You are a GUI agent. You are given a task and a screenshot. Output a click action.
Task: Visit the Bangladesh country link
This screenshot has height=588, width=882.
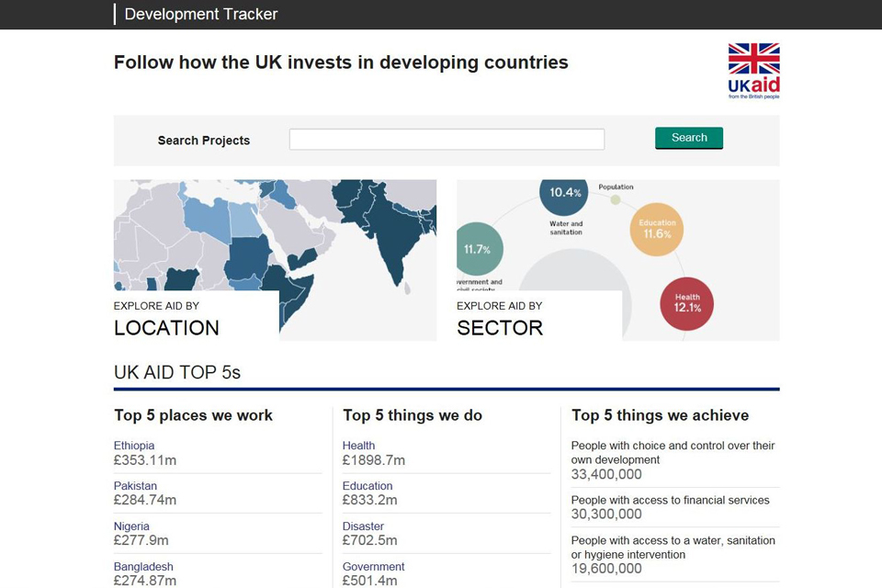pyautogui.click(x=143, y=567)
